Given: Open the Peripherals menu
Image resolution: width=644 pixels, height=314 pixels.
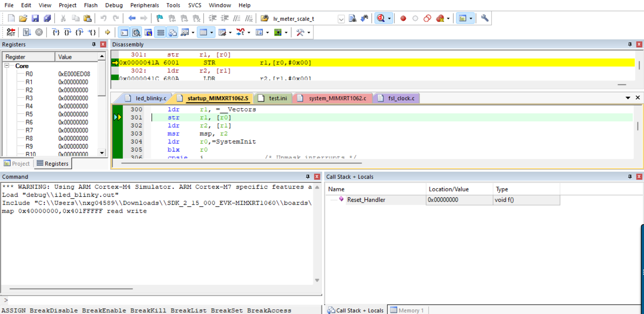Looking at the screenshot, I should point(144,5).
